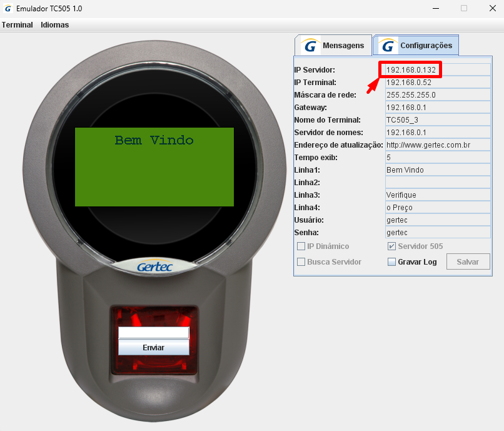The height and width of the screenshot is (431, 504).
Task: Click the Enviar button on the scanner
Action: pos(154,348)
